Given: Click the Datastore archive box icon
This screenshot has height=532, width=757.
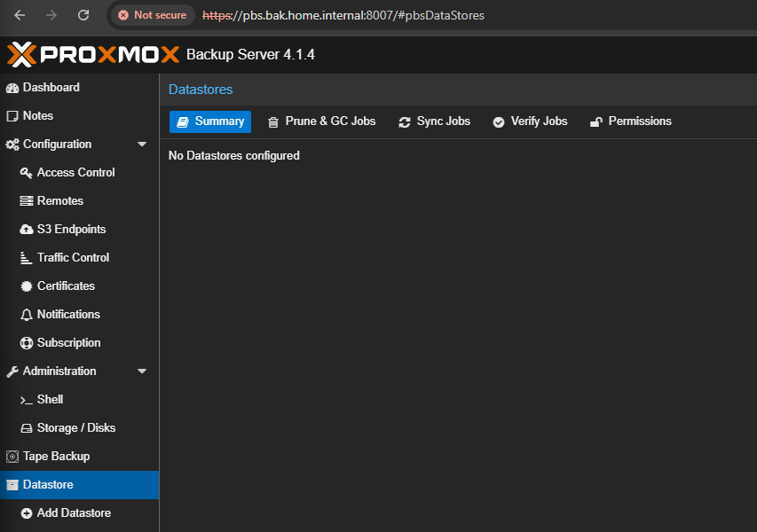Looking at the screenshot, I should coord(12,485).
